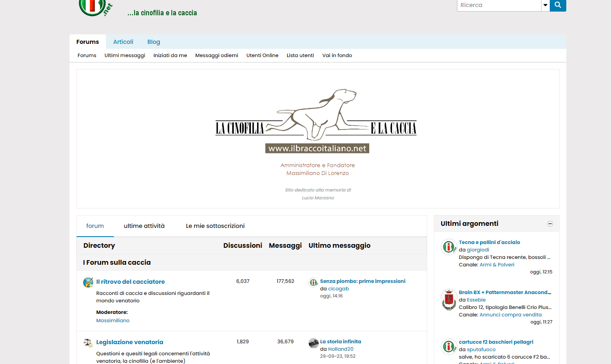This screenshot has width=611, height=364.
Task: Open Brain BX + Patternmaster topic
Action: click(505, 292)
